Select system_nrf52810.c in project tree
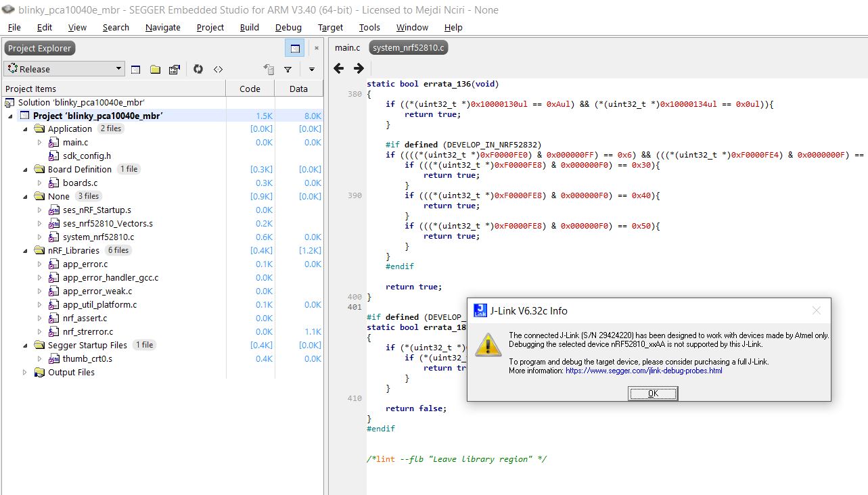Screen dimensions: 868x495 (x=98, y=237)
